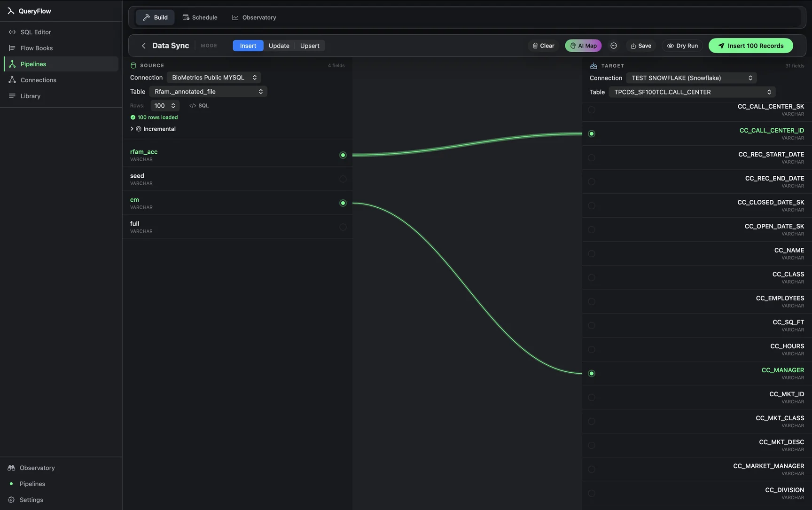Select CC_NAME target connector

point(592,254)
